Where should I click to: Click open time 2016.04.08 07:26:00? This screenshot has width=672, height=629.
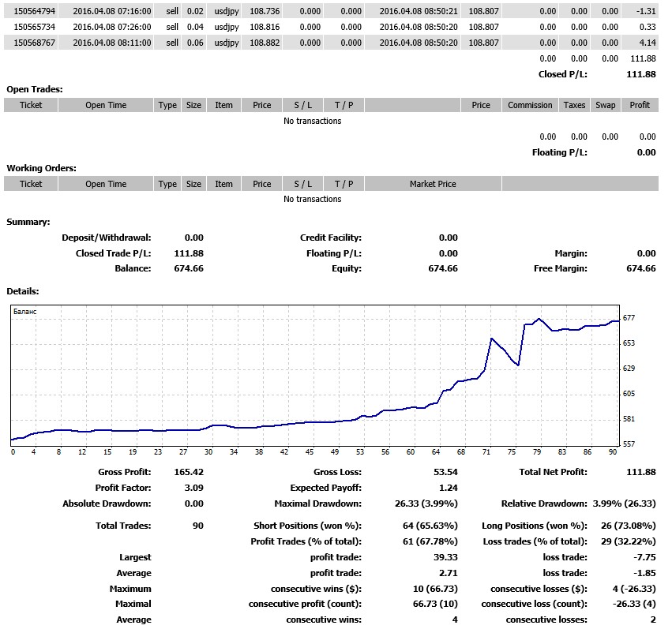coord(112,27)
